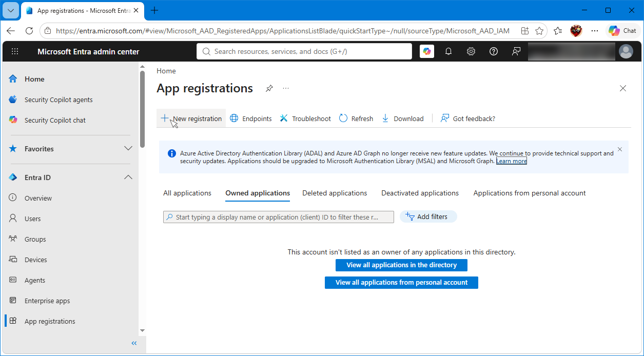Image resolution: width=644 pixels, height=356 pixels.
Task: Select the Owned applications tab
Action: [x=258, y=193]
